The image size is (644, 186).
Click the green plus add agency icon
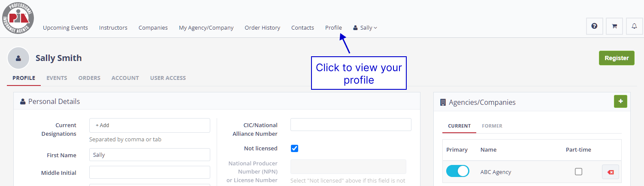pyautogui.click(x=620, y=101)
